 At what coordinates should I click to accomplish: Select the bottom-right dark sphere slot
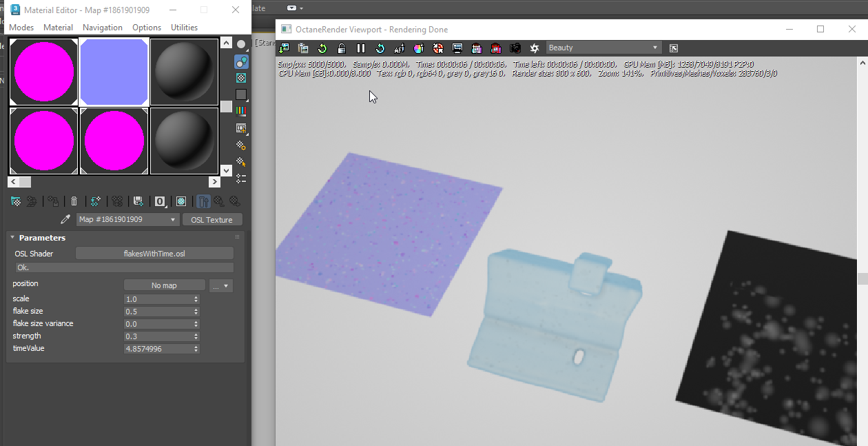(184, 141)
